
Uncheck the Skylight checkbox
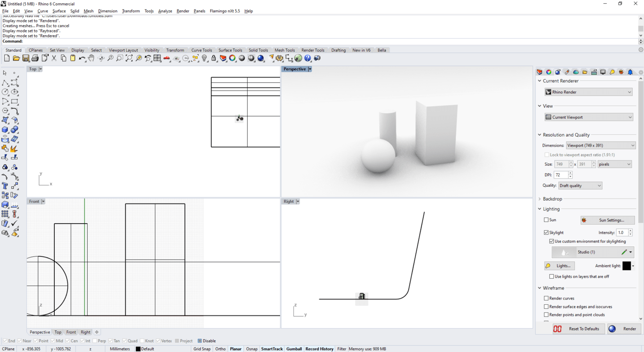point(546,232)
